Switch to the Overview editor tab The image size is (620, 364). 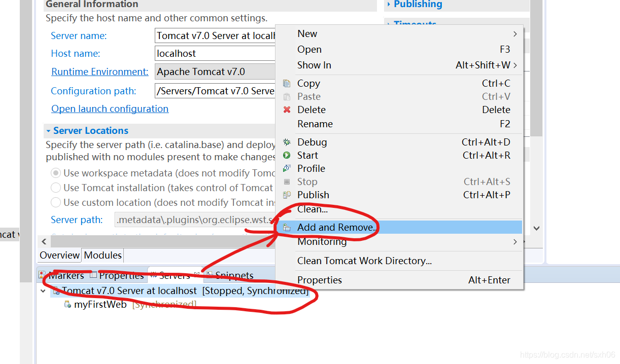[60, 255]
